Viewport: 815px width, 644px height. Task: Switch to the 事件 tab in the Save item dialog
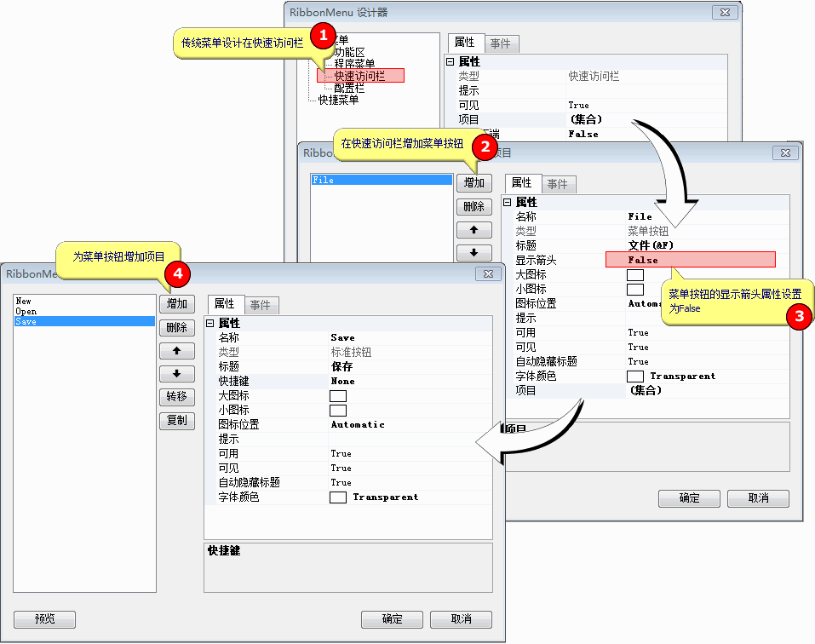point(261,305)
